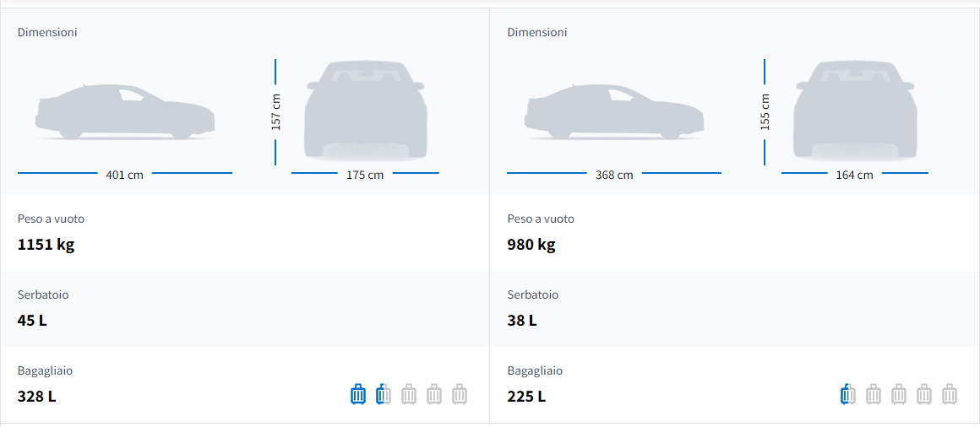This screenshot has width=980, height=427.
Task: Click side-view car silhouette above 401 cm
Action: coord(125,111)
